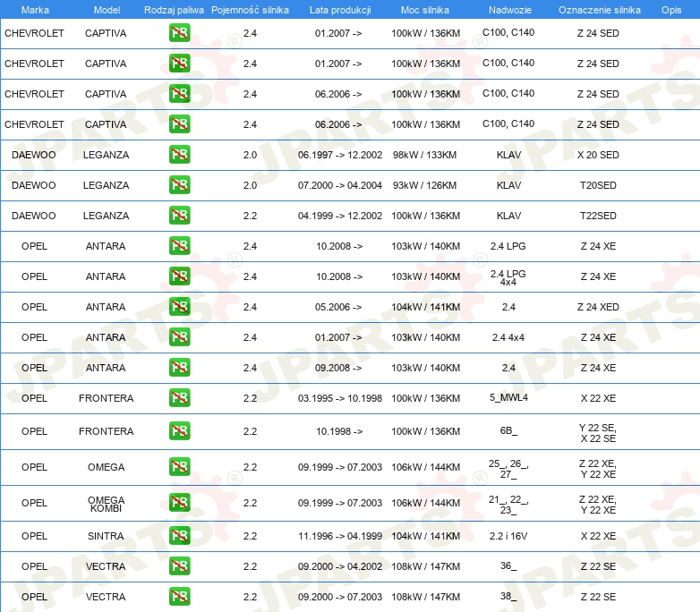Click the Marka column header
Screen dimensions: 700x612
pyautogui.click(x=34, y=9)
